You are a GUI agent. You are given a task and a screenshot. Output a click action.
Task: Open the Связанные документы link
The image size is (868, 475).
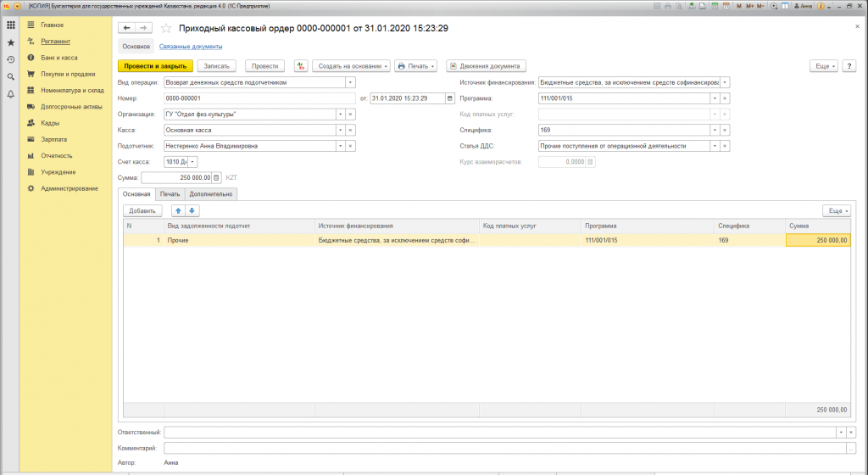pyautogui.click(x=185, y=46)
